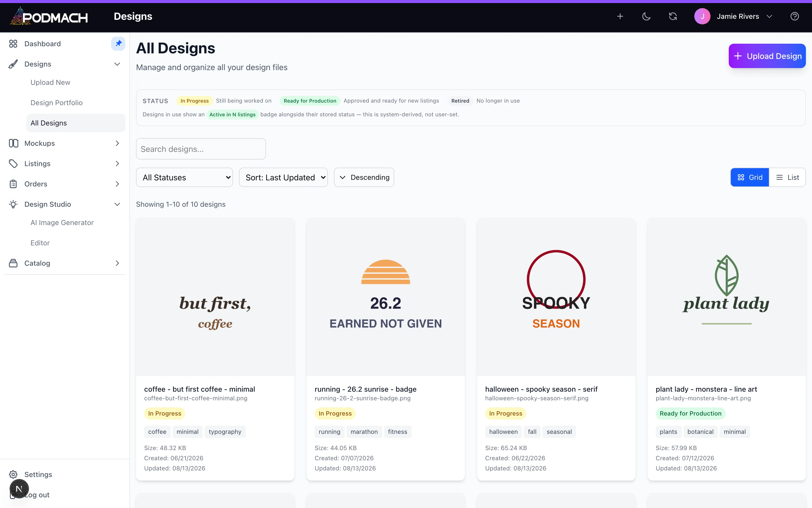Open Jamie Rivers account dropdown chevron

coord(770,17)
